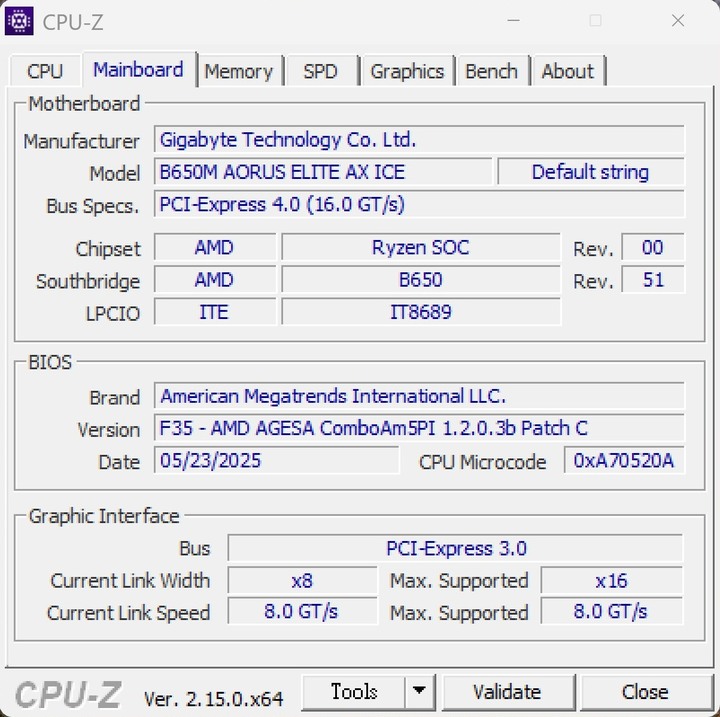Click the Southbridge vendor AMD field

[x=215, y=280]
